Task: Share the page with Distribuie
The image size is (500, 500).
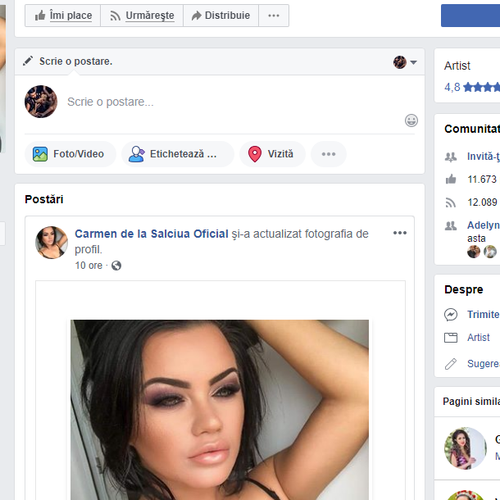Action: (221, 15)
